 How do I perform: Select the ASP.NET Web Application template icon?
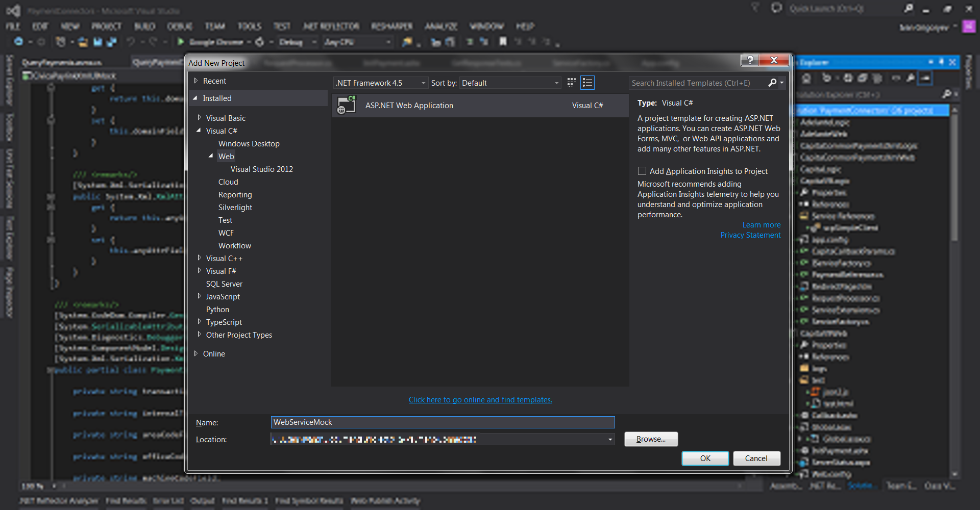(x=347, y=106)
